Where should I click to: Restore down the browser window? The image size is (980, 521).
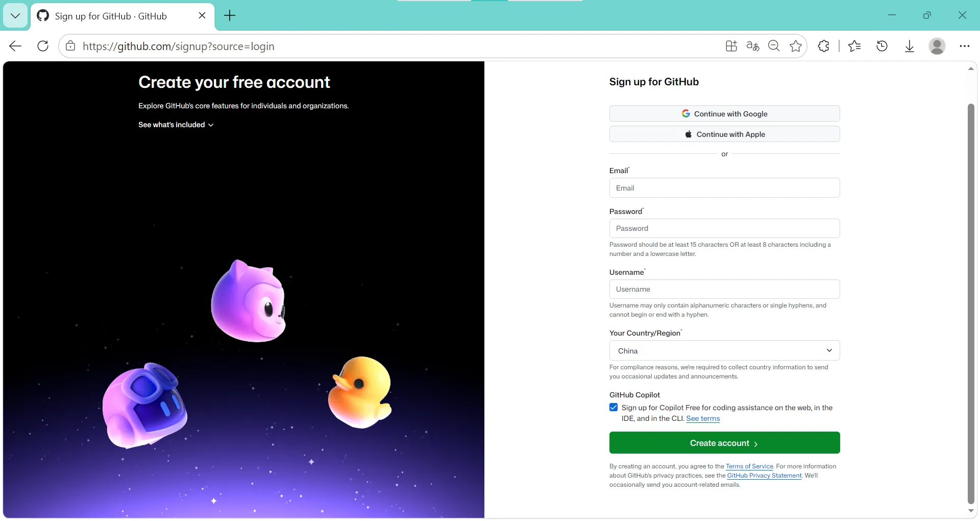tap(927, 15)
